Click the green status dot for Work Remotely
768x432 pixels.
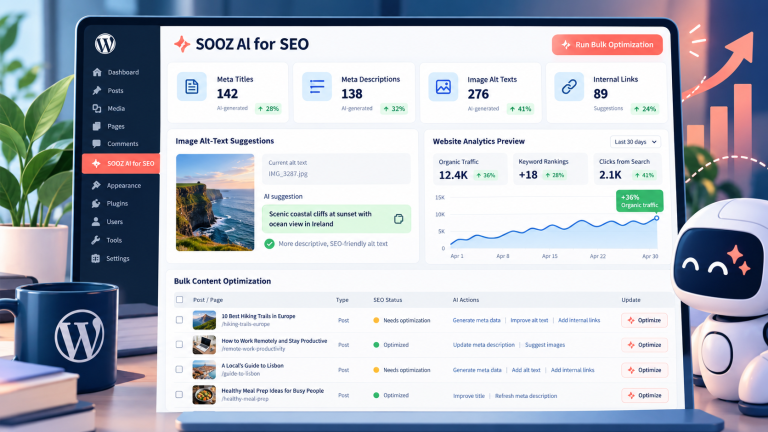pos(376,345)
